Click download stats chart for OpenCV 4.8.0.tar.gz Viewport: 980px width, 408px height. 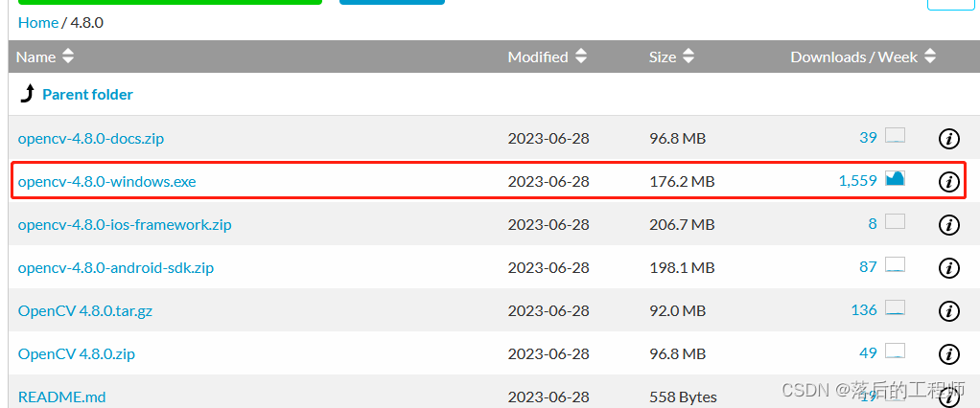coord(895,307)
